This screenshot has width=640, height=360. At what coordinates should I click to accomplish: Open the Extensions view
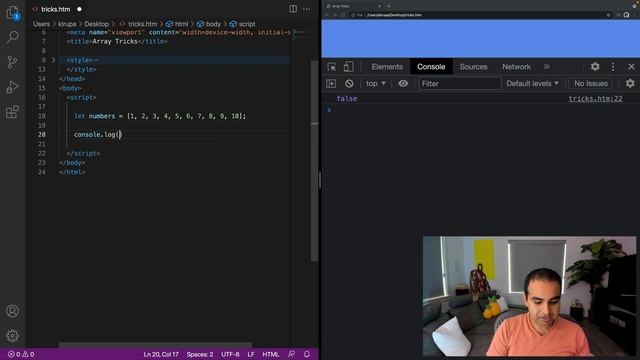point(13,112)
